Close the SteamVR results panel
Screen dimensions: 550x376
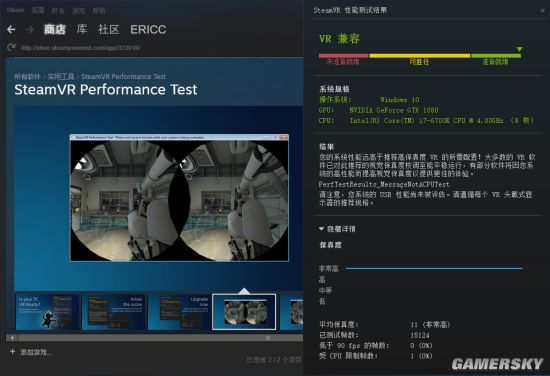pyautogui.click(x=542, y=11)
